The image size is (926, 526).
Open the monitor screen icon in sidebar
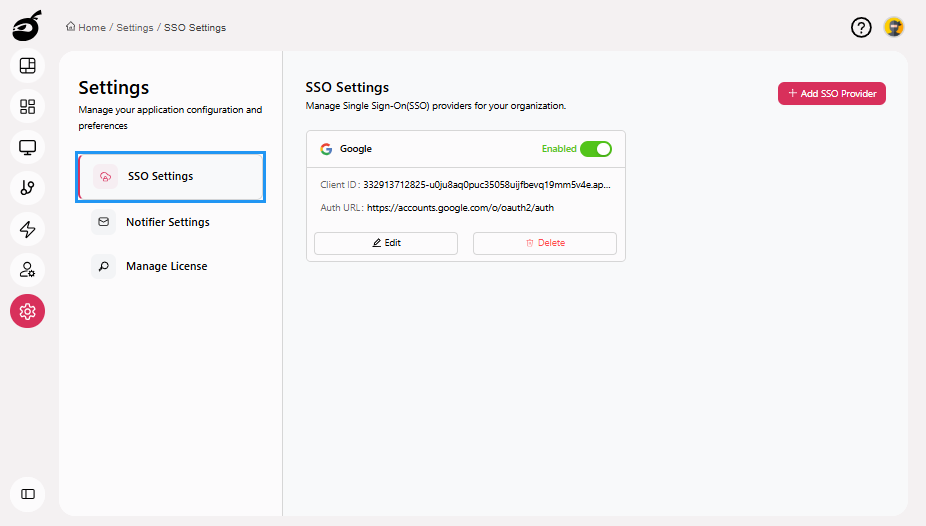(x=27, y=147)
